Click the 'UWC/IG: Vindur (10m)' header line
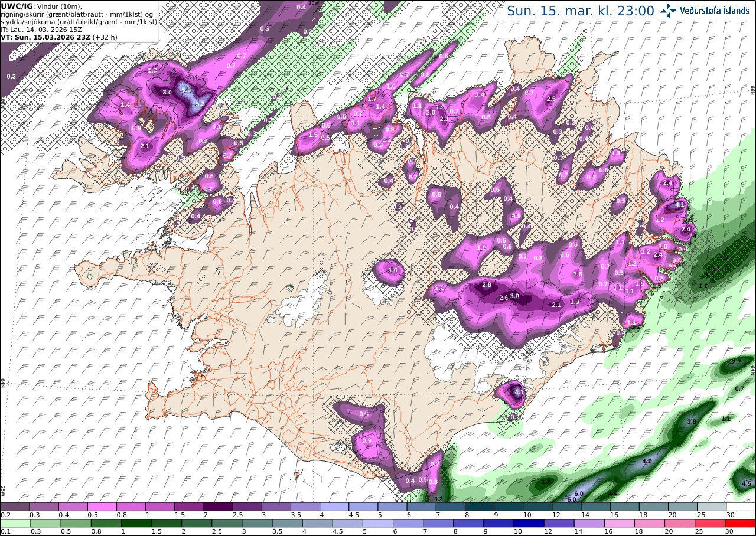The image size is (756, 536). pyautogui.click(x=41, y=6)
